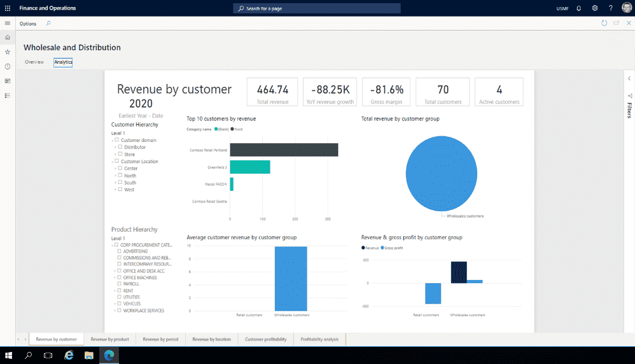Select Revenue by customer report tab
This screenshot has width=635, height=364.
coord(56,339)
